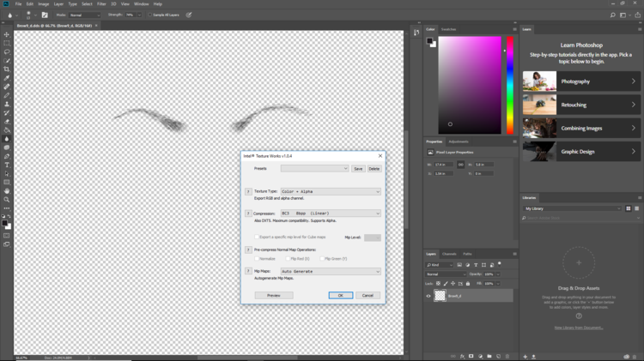Tick Export a specific mip level checkbox
The width and height of the screenshot is (644, 361).
tap(257, 237)
